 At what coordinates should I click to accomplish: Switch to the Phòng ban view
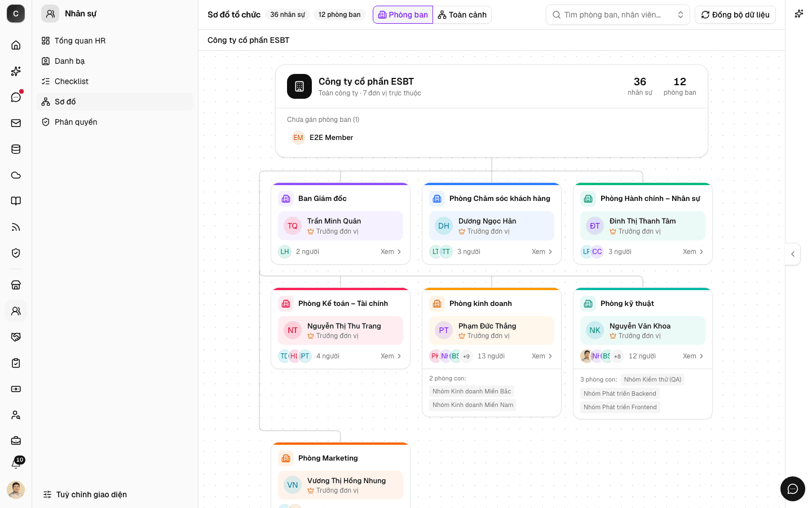403,15
